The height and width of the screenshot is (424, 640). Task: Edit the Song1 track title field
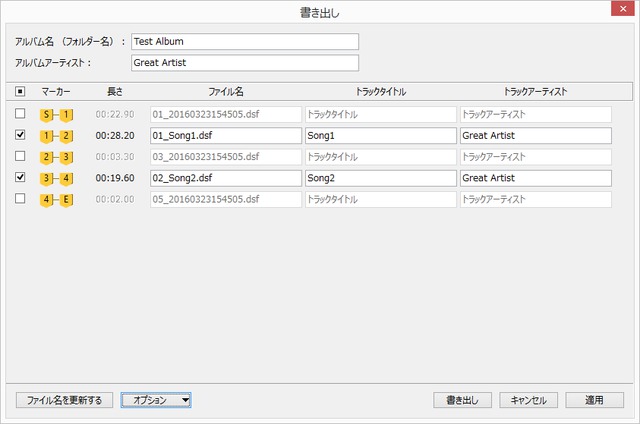tap(379, 135)
